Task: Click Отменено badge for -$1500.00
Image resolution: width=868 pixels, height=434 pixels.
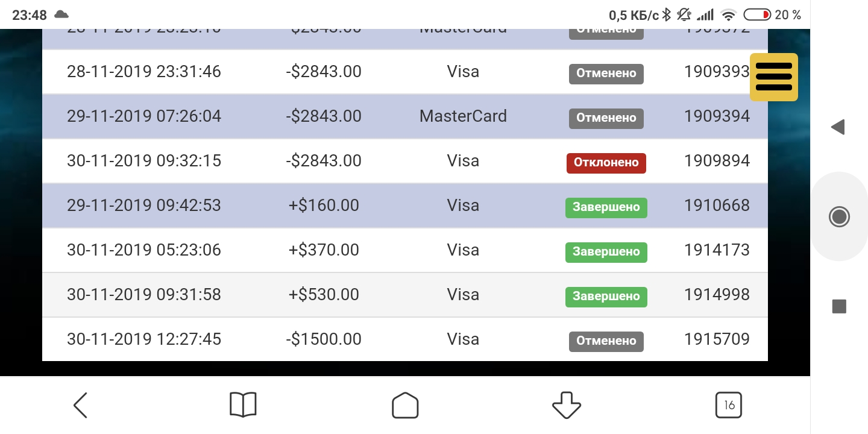Action: (606, 341)
